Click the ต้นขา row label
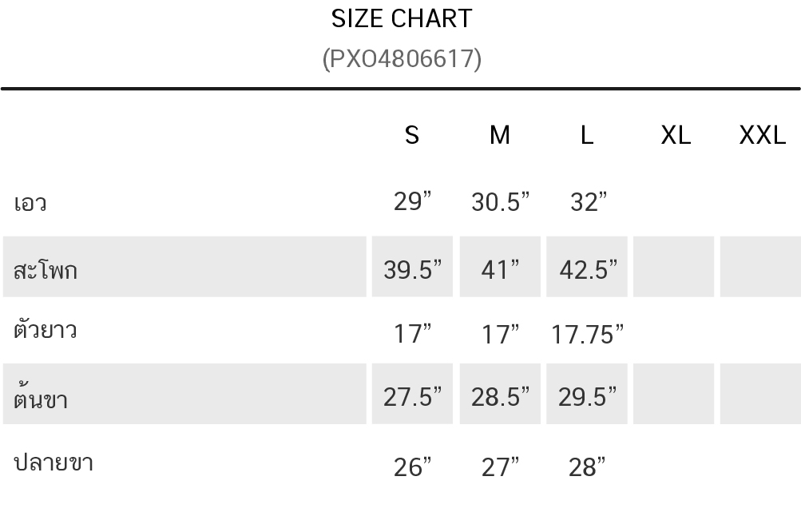The height and width of the screenshot is (532, 801). click(41, 397)
